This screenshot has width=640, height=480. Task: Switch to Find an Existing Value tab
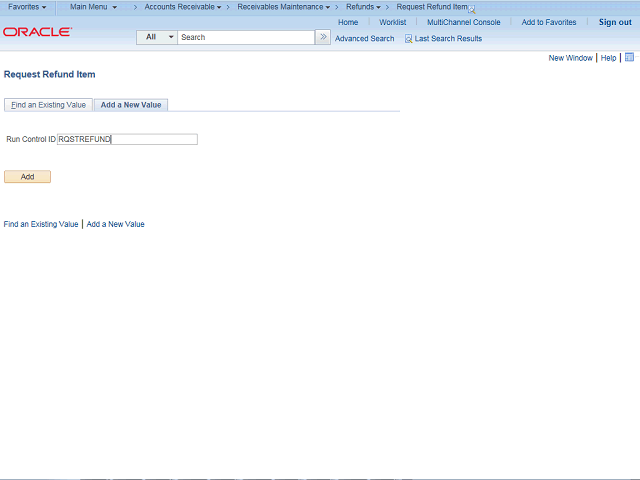point(48,105)
